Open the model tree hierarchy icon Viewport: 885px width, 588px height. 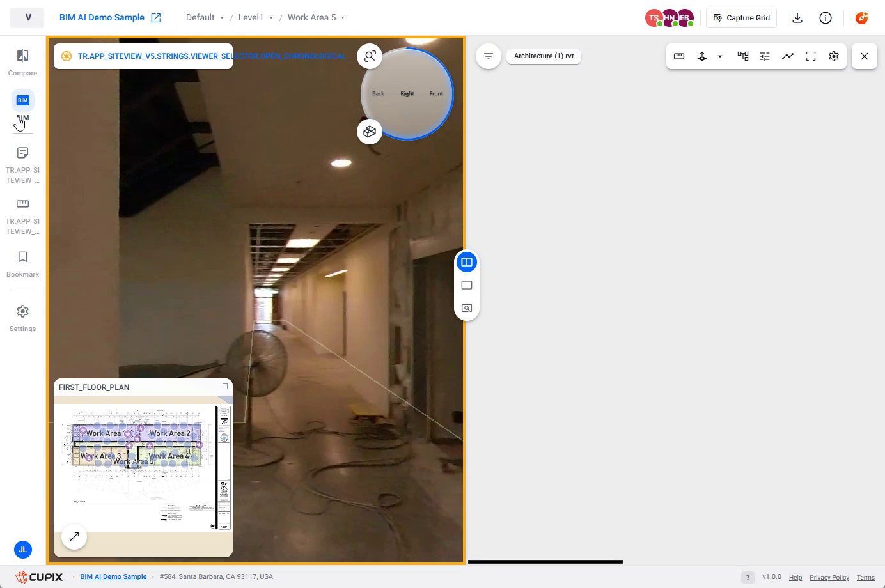tap(743, 56)
